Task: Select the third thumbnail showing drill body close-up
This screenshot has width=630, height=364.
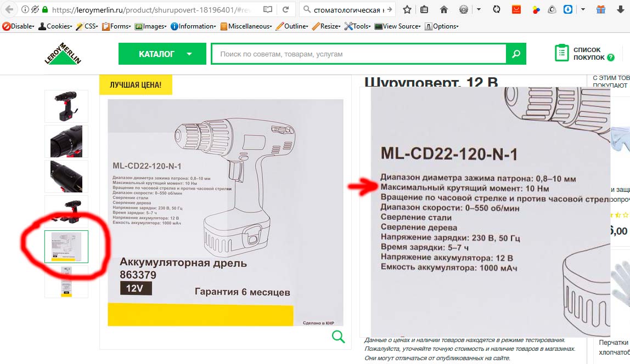Action: (66, 177)
